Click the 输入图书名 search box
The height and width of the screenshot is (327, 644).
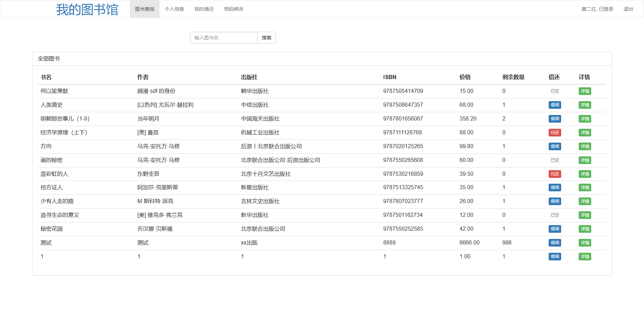[223, 38]
